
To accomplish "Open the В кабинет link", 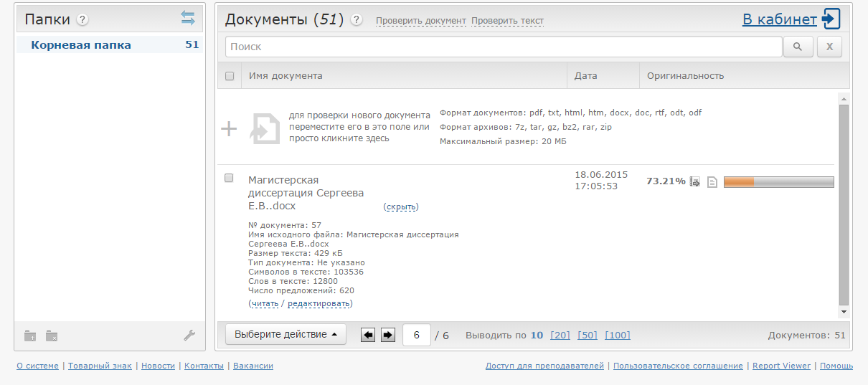I will point(779,19).
